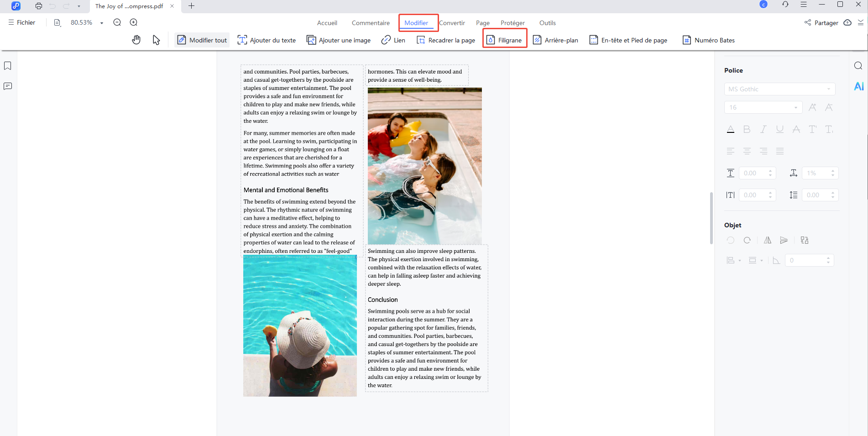Open the bookmarks panel icon
868x436 pixels.
pyautogui.click(x=8, y=66)
